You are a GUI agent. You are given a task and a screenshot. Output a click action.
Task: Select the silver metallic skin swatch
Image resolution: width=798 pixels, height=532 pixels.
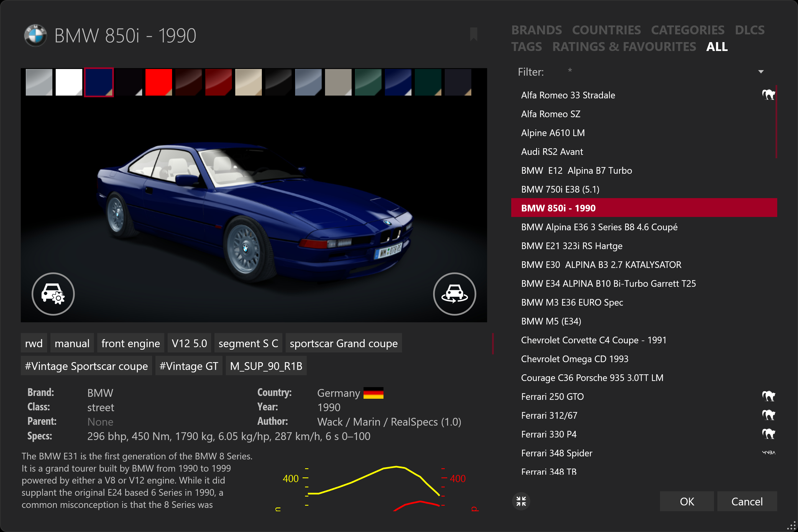(x=39, y=82)
